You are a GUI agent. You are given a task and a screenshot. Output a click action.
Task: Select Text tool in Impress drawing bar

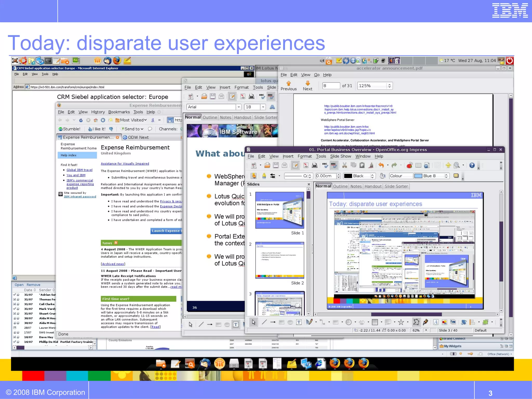point(299,322)
